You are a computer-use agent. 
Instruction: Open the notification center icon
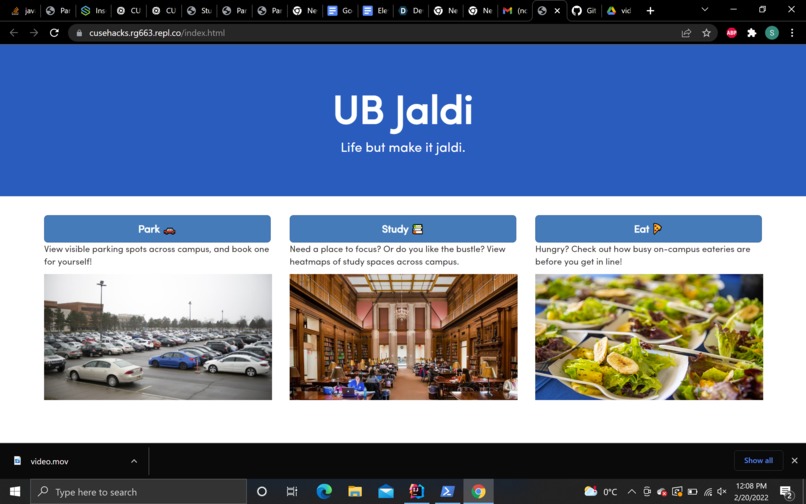point(786,492)
